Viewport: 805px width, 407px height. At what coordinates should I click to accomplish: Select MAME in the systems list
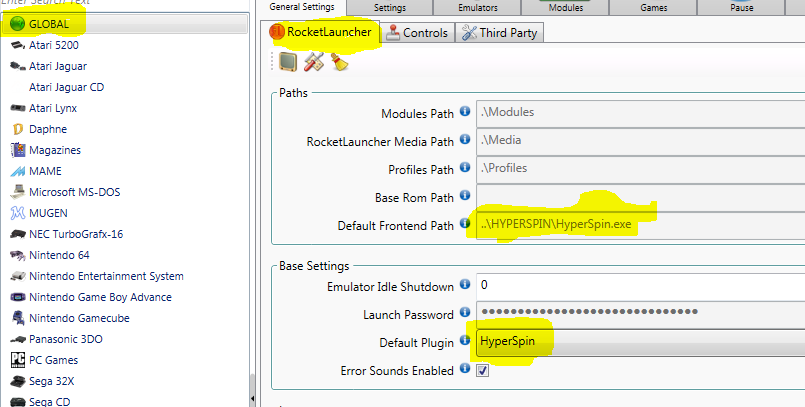pyautogui.click(x=45, y=171)
